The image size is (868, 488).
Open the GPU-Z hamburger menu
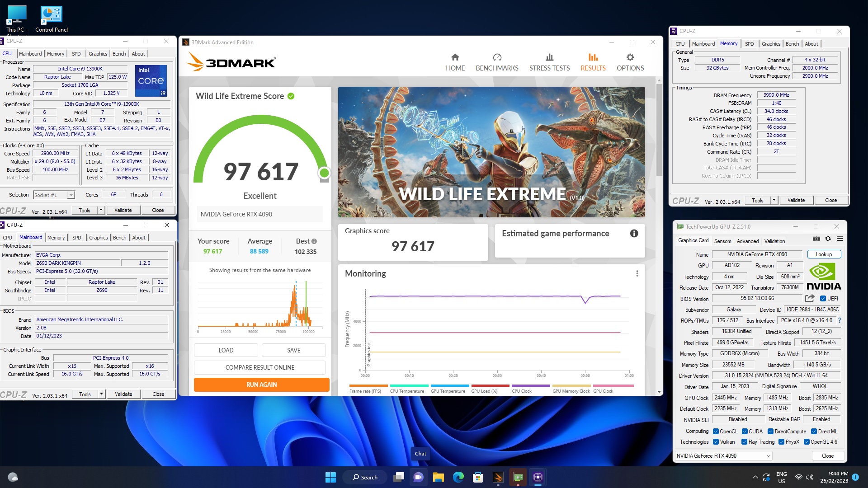pyautogui.click(x=840, y=239)
